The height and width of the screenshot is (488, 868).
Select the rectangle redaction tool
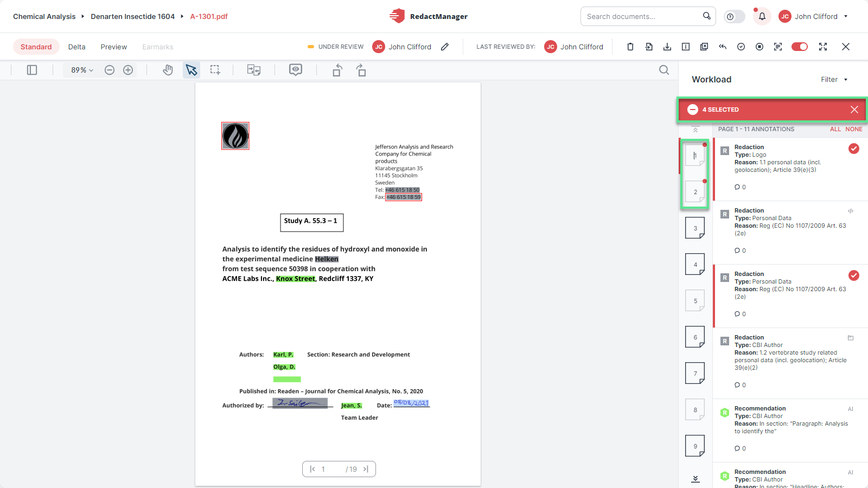coord(215,70)
